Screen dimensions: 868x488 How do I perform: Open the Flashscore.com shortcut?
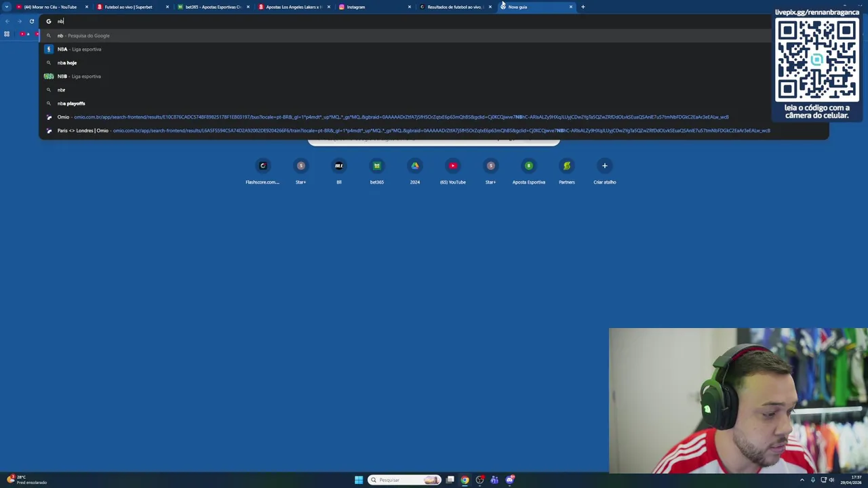point(262,171)
